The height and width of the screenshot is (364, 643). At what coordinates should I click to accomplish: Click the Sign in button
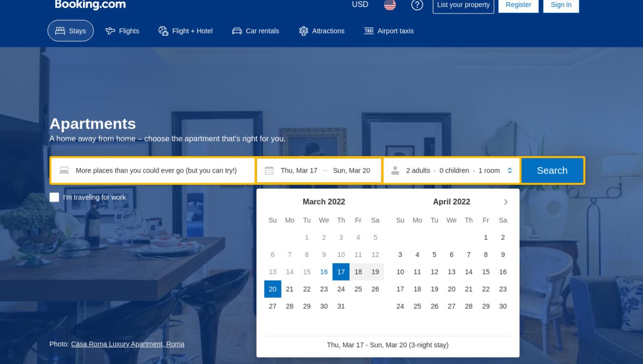coord(561,6)
